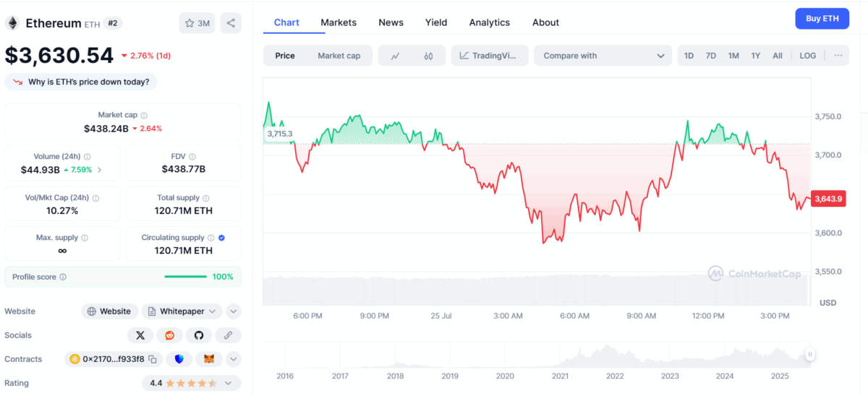Copy the contract address 0x2170...f933f8
The height and width of the screenshot is (396, 868).
pos(153,359)
